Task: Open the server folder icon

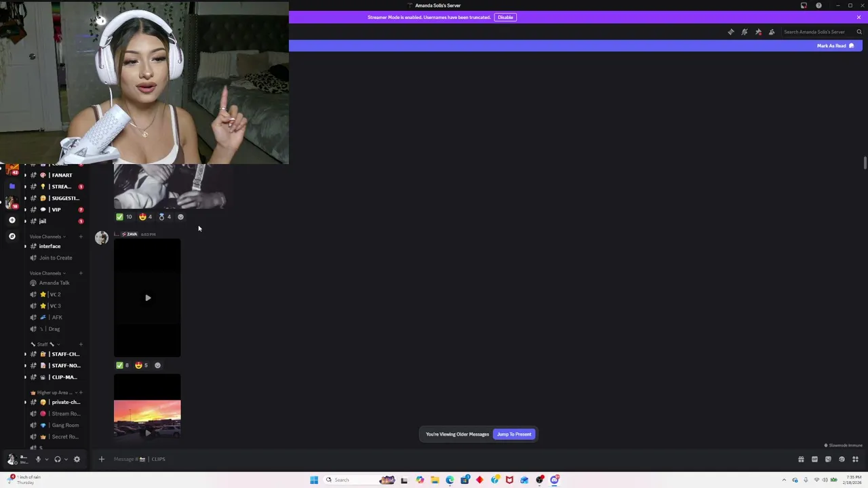Action: point(12,186)
